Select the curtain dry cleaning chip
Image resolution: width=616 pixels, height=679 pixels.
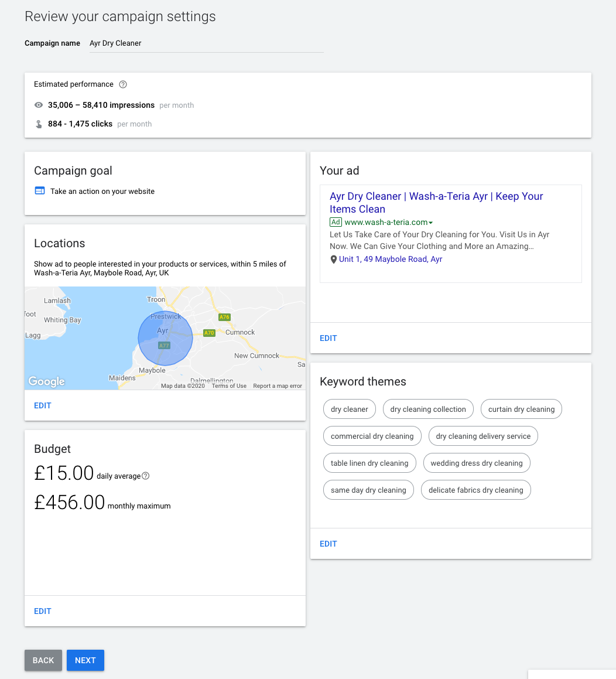(521, 410)
